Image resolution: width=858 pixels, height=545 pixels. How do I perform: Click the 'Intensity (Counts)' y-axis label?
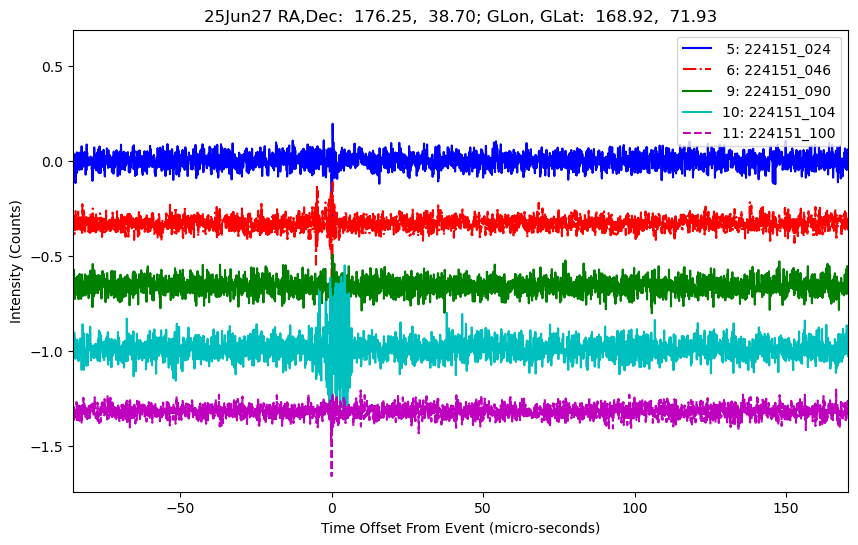(x=15, y=262)
